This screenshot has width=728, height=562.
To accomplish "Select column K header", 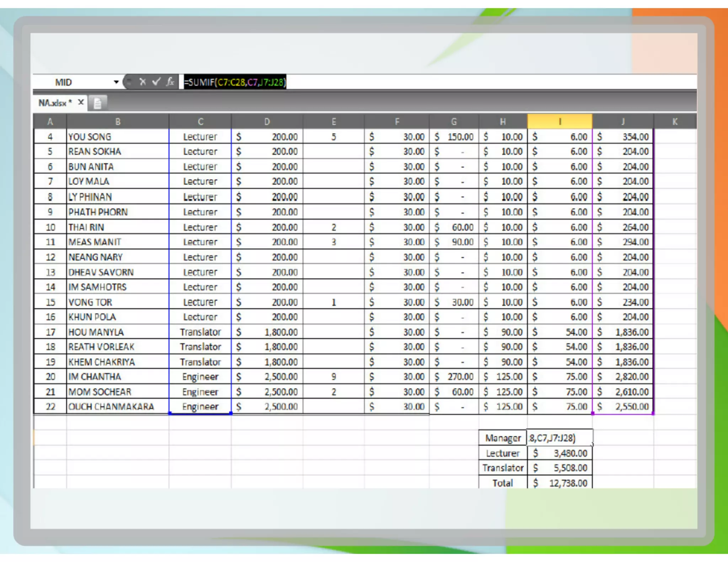I will 675,122.
